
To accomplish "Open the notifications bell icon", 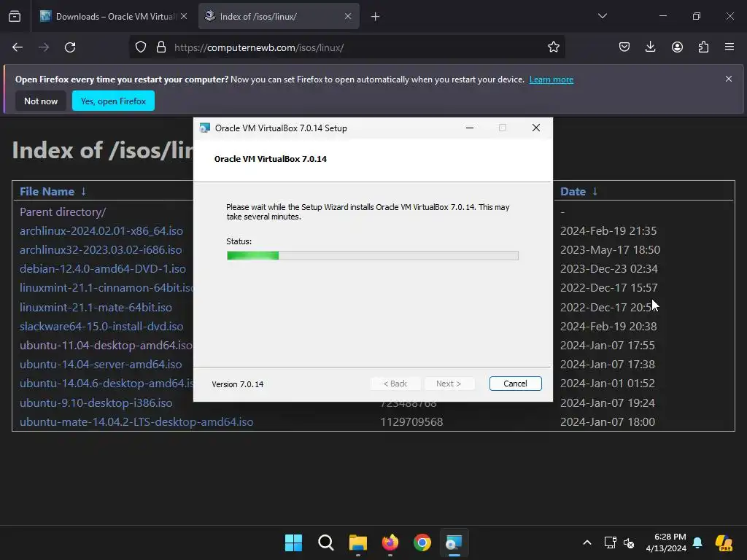I will (x=697, y=542).
